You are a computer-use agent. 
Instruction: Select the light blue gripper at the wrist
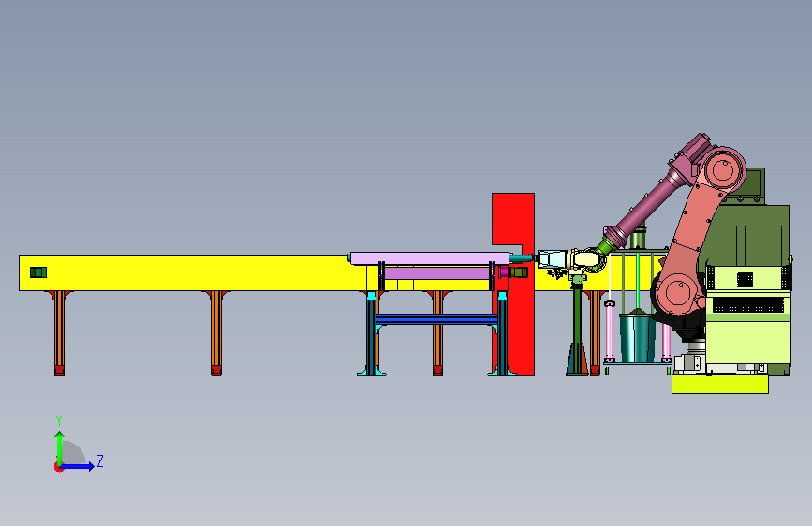pyautogui.click(x=552, y=259)
